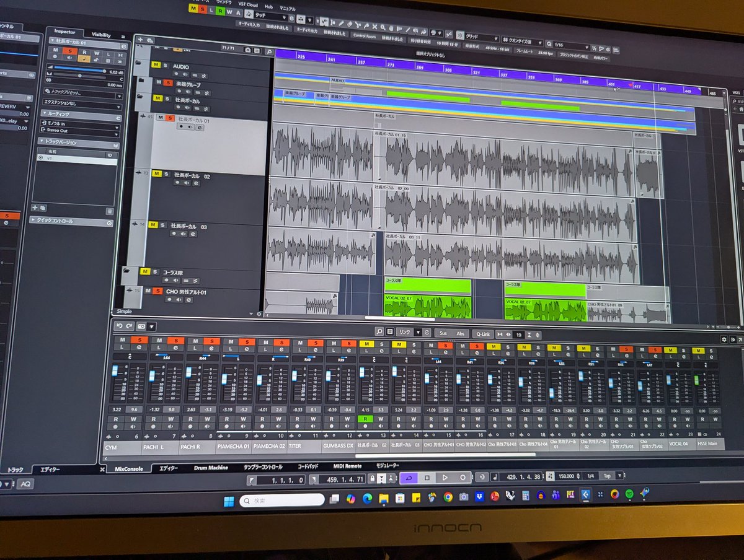The width and height of the screenshot is (744, 560).
Task: Toggle Mute on the AUDIO folder track
Action: (155, 64)
